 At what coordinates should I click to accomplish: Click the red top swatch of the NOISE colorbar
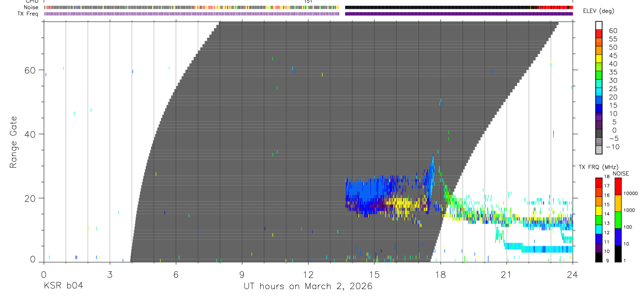coord(618,186)
